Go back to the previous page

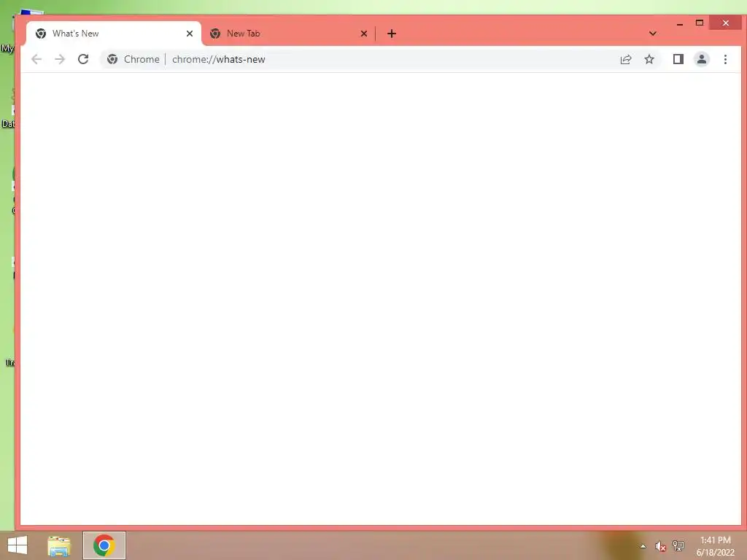pyautogui.click(x=36, y=60)
